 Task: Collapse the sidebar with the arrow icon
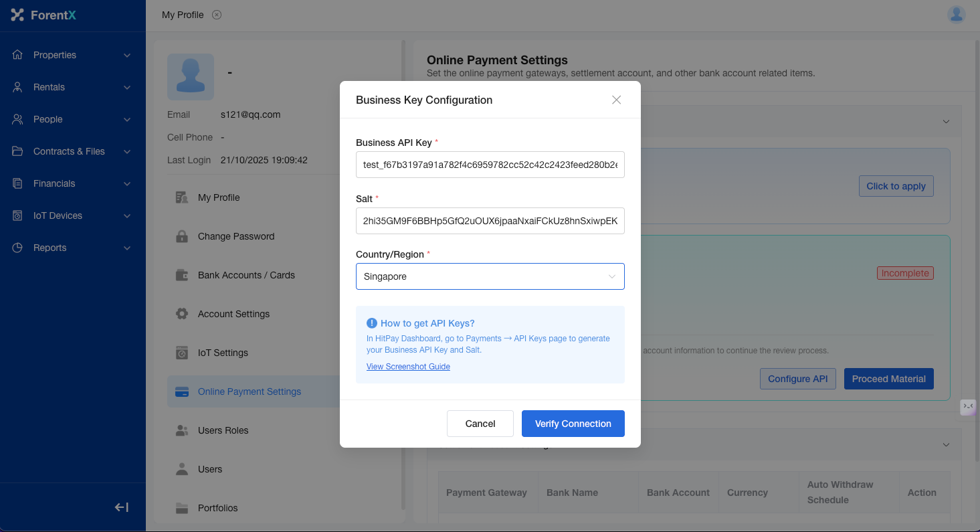pos(122,507)
